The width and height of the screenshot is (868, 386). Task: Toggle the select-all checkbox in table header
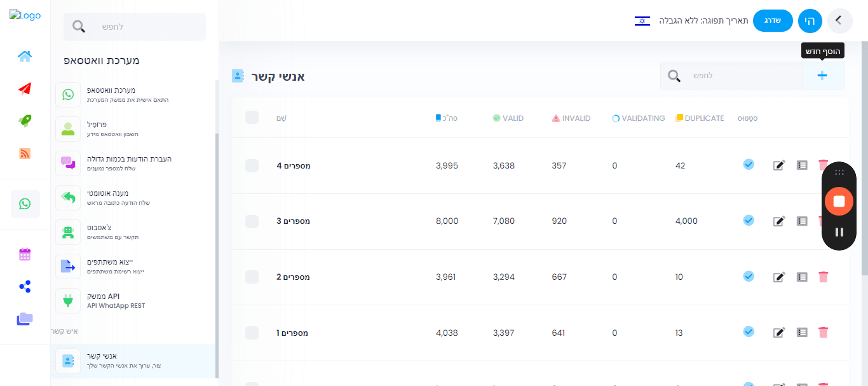click(x=252, y=118)
